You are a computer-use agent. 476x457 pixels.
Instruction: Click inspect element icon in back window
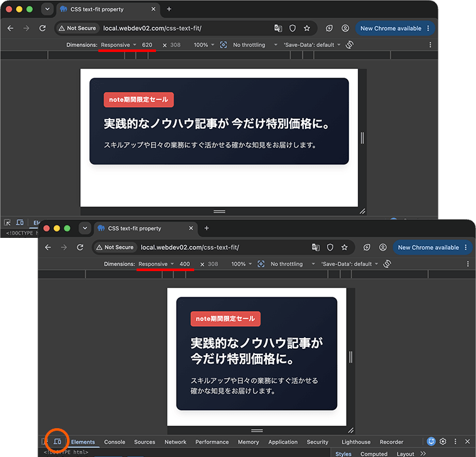coord(8,222)
